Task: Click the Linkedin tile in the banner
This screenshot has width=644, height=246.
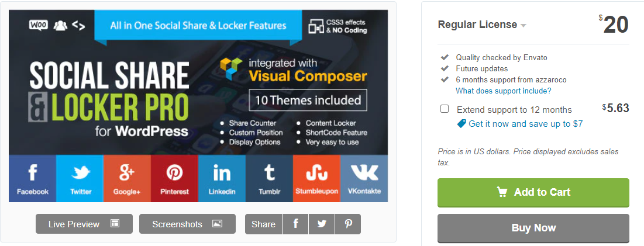Action: [x=222, y=178]
